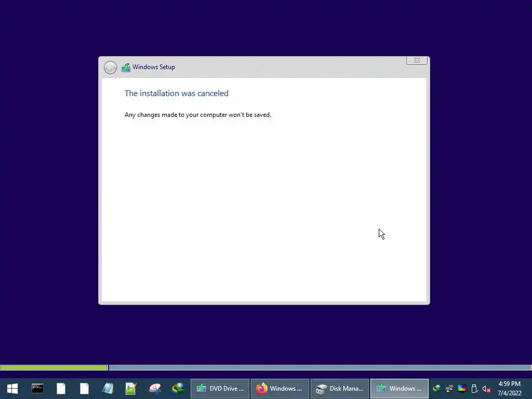Image resolution: width=532 pixels, height=399 pixels.
Task: Open the network tray icon
Action: pyautogui.click(x=449, y=389)
